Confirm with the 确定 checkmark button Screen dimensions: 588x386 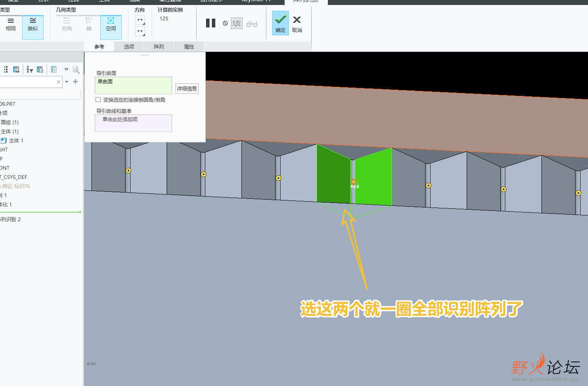pyautogui.click(x=280, y=23)
